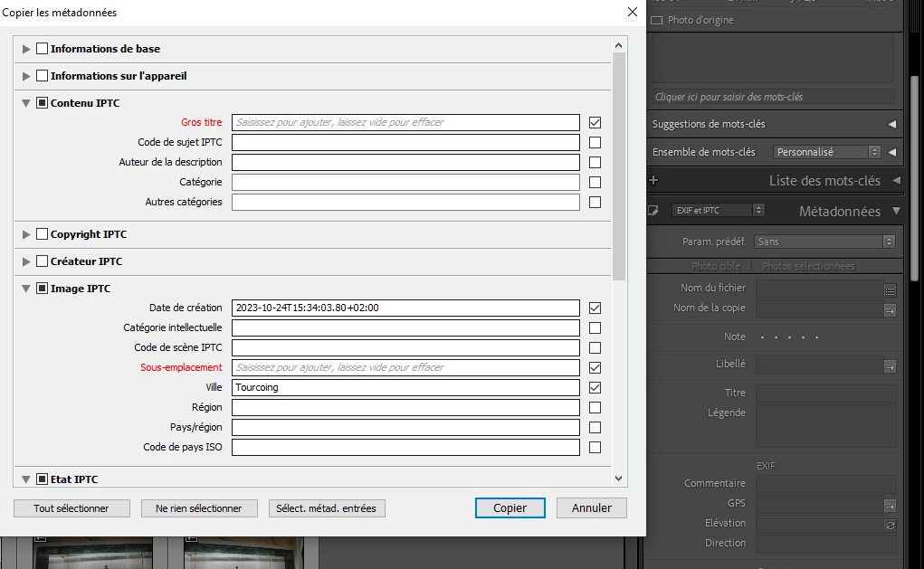This screenshot has width=924, height=569.
Task: Click the Nom du fichier list icon
Action: [x=890, y=290]
